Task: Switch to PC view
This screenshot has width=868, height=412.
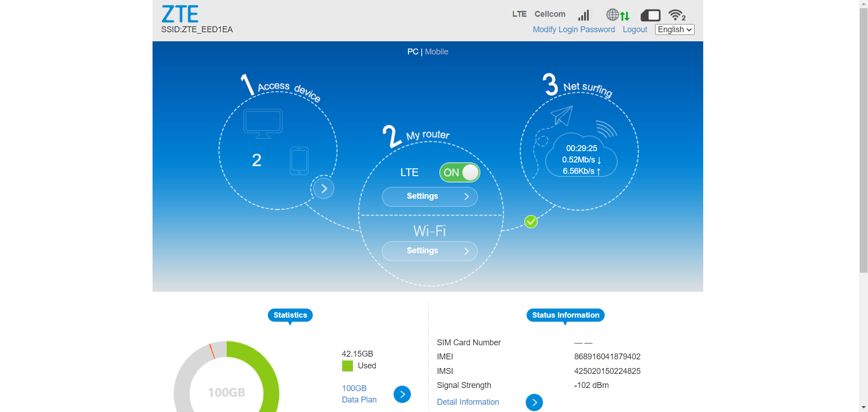Action: (x=413, y=52)
